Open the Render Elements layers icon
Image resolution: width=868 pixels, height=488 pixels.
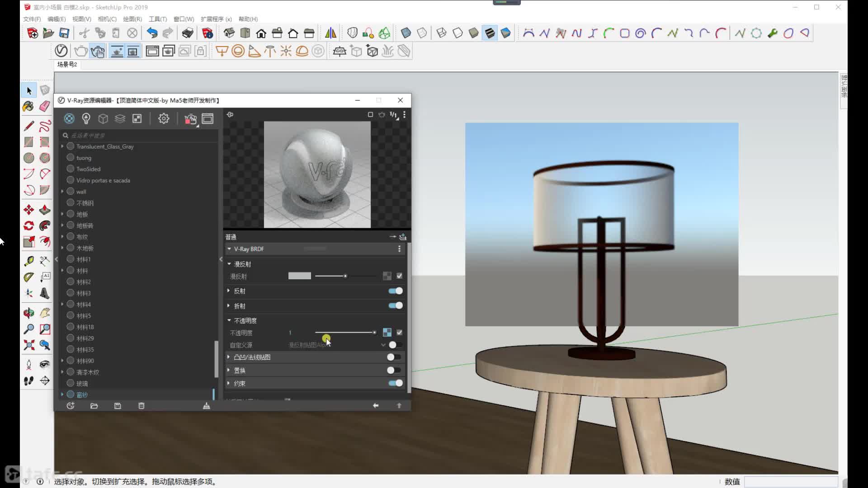coord(120,118)
